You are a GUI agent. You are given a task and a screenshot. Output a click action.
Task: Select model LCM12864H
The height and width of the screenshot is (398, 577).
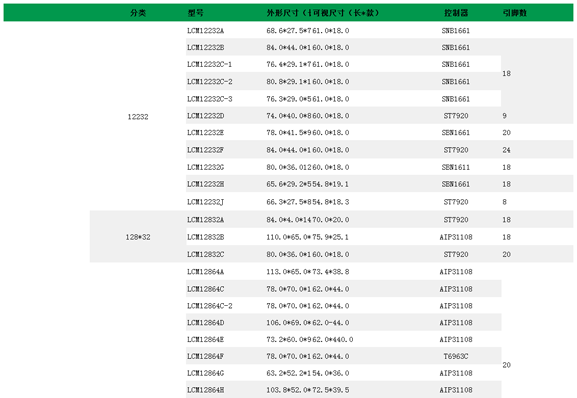click(205, 390)
